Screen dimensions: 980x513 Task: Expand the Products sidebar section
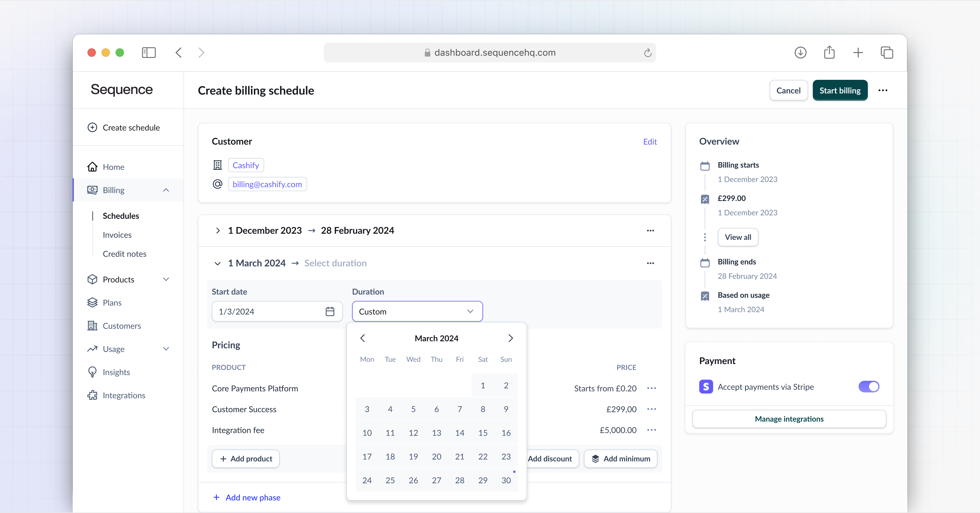pos(166,279)
